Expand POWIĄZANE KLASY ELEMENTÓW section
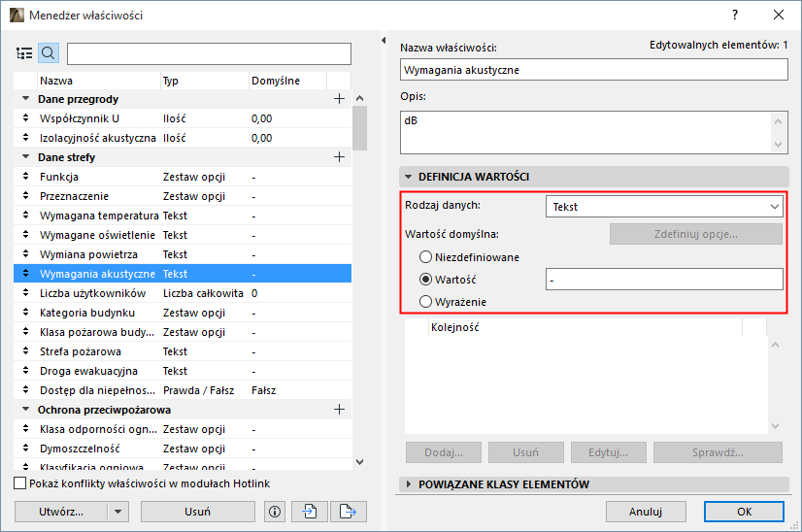This screenshot has width=802, height=532. tap(408, 483)
